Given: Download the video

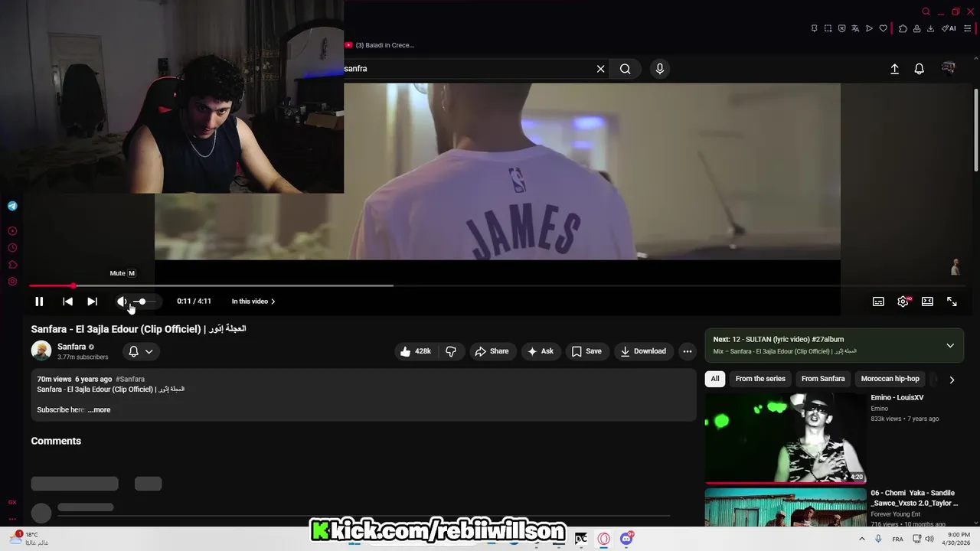Looking at the screenshot, I should 643,351.
